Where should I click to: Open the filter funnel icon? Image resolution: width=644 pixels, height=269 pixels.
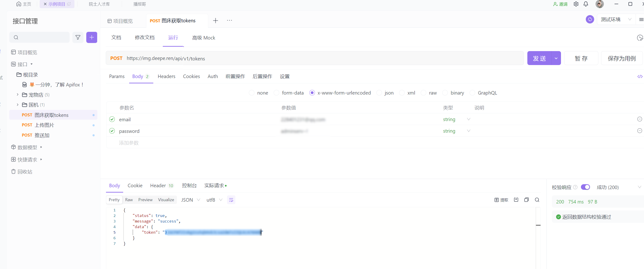click(78, 37)
